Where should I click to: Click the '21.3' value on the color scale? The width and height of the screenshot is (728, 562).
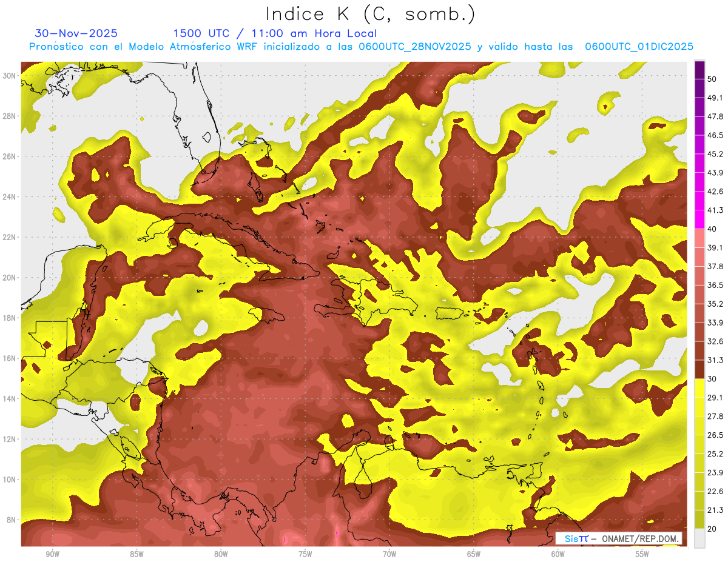coord(715,510)
